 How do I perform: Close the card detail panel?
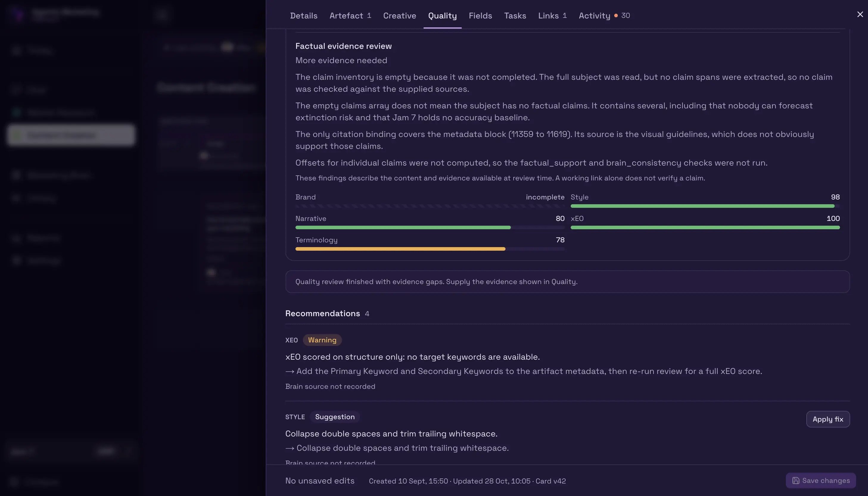[860, 14]
